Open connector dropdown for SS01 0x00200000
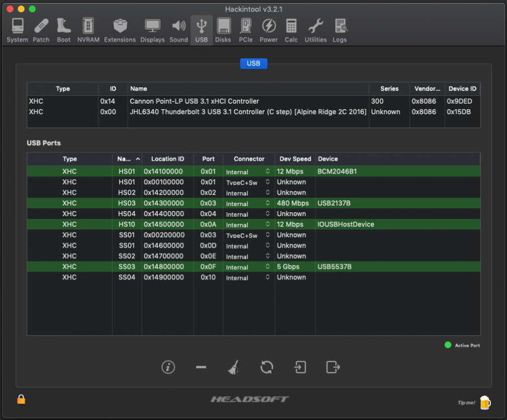 (248, 235)
